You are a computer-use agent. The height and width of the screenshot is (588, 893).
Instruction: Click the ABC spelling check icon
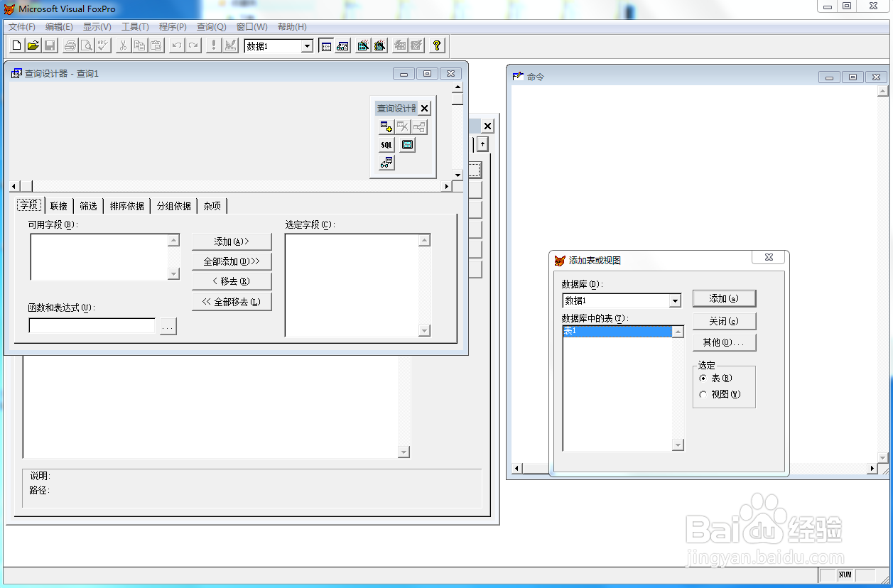(x=102, y=46)
